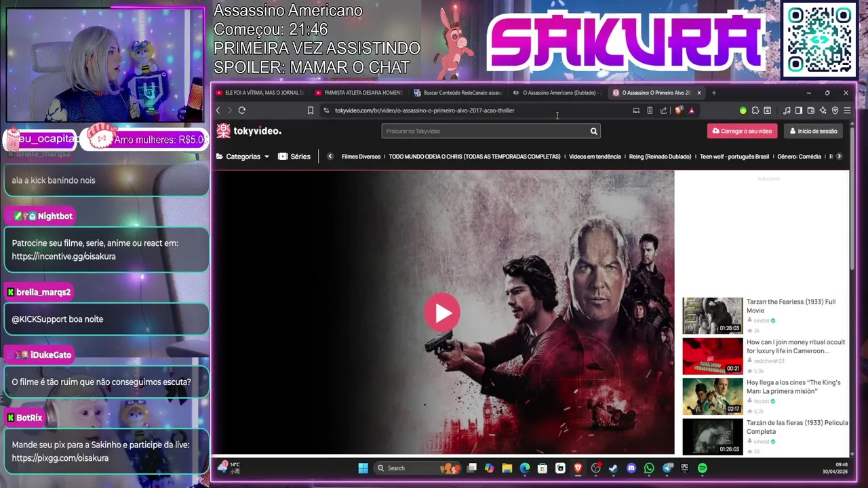Viewport: 868px width, 488px height.
Task: Click Início de sessão button
Action: tap(813, 131)
